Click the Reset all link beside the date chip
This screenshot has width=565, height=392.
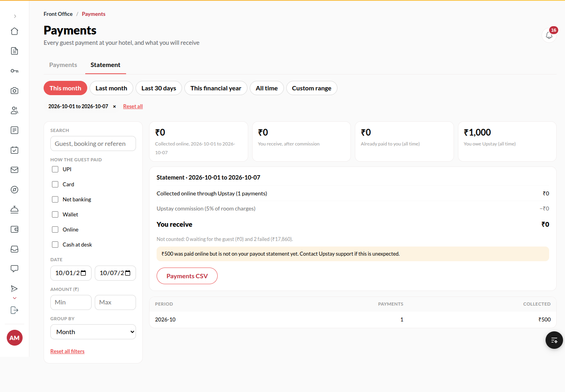[x=133, y=106]
